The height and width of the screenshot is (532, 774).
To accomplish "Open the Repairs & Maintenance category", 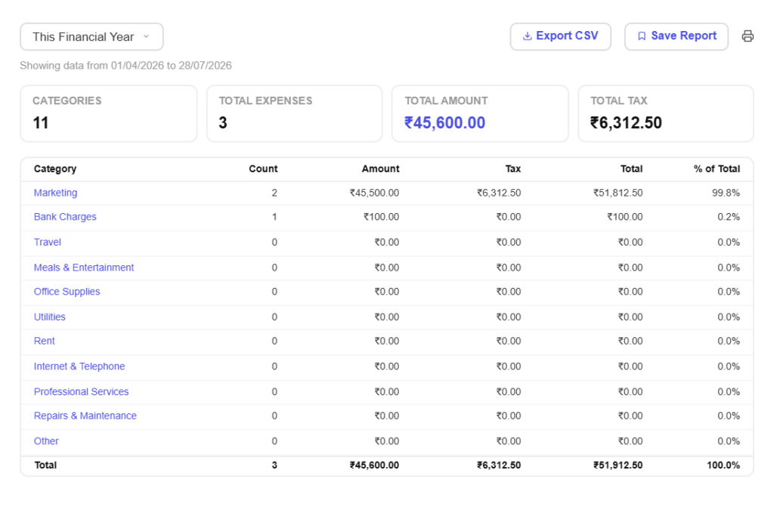I will 85,416.
